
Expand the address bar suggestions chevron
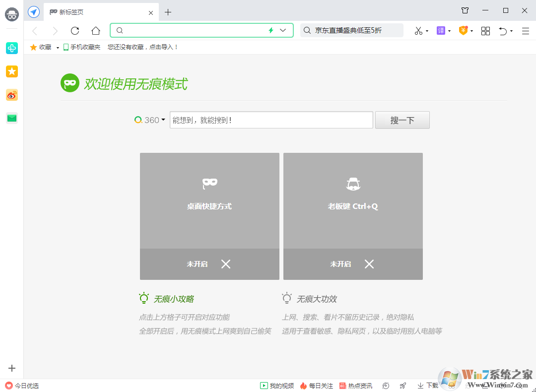(x=283, y=30)
